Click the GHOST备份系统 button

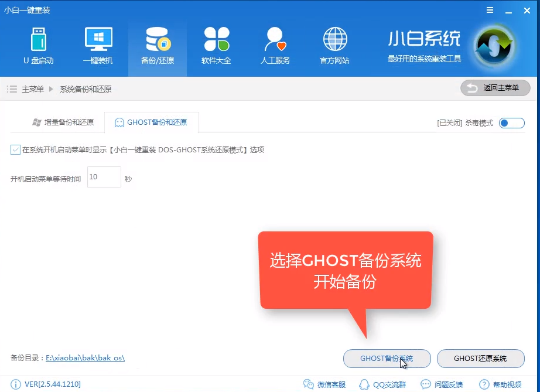pyautogui.click(x=387, y=359)
